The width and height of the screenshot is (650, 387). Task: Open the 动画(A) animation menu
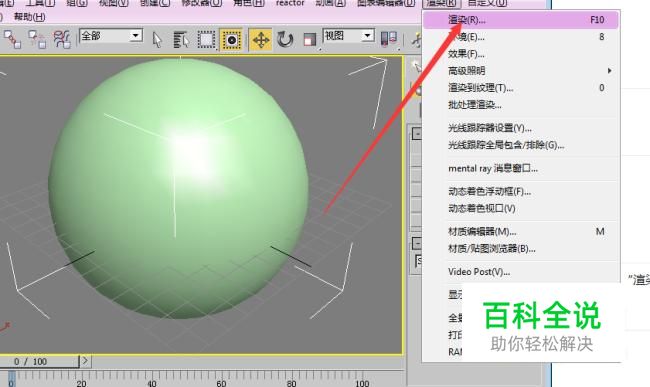330,3
